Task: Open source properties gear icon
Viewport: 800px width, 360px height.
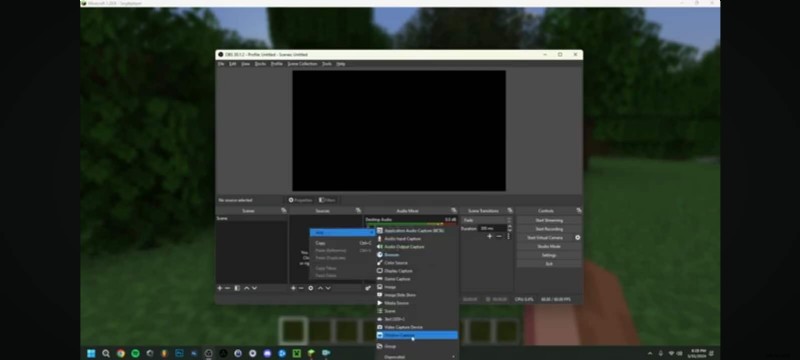Action: [310, 288]
